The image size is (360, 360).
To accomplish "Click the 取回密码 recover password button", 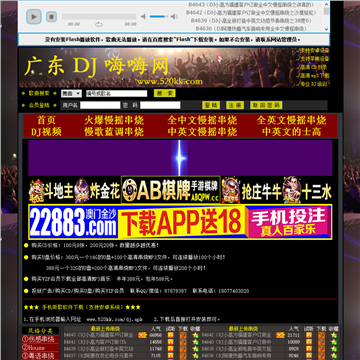I will 266,105.
